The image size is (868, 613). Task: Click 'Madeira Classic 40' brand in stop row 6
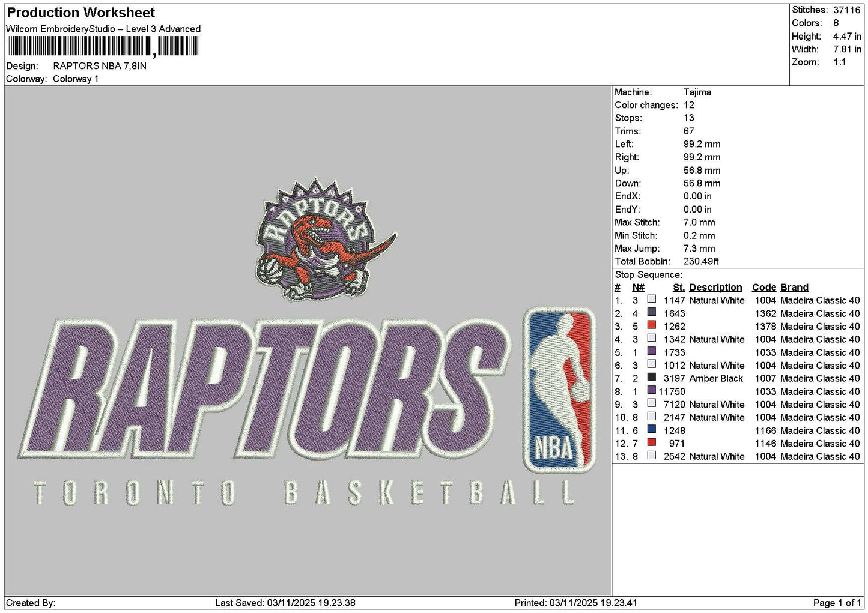pos(820,366)
